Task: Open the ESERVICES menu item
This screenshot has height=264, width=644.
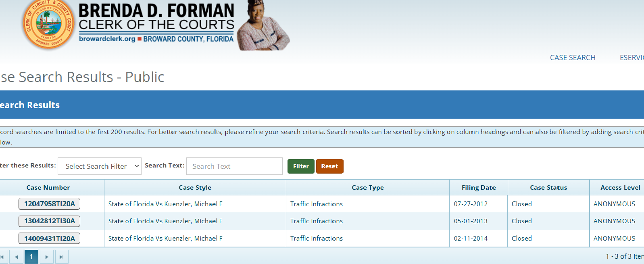Action: pyautogui.click(x=631, y=58)
